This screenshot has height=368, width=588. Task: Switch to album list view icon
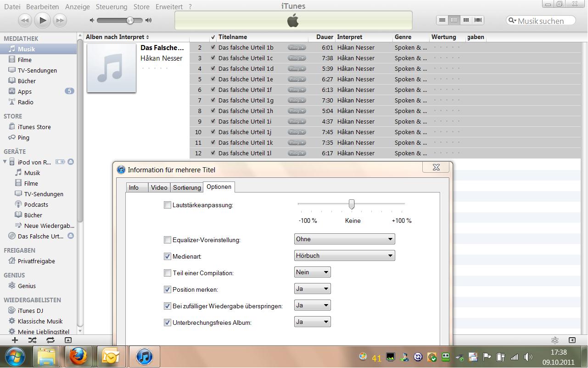click(x=454, y=20)
